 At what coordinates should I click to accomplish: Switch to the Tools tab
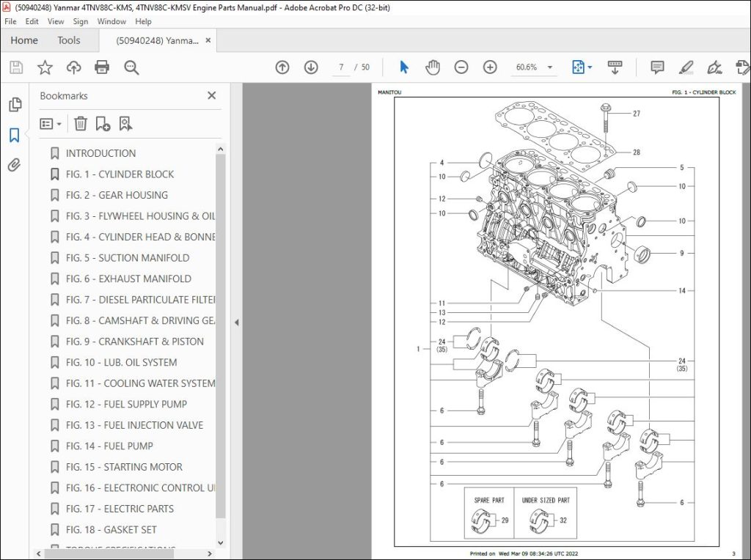pyautogui.click(x=70, y=40)
